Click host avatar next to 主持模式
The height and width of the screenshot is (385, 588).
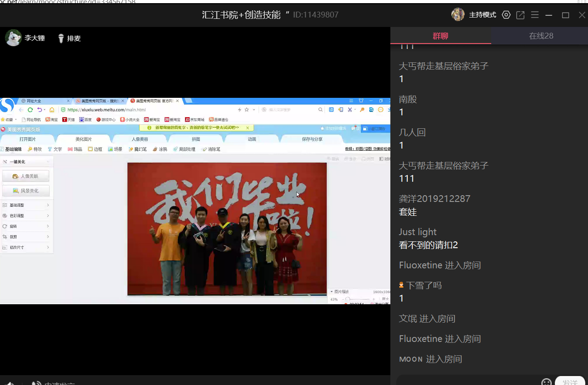[458, 15]
